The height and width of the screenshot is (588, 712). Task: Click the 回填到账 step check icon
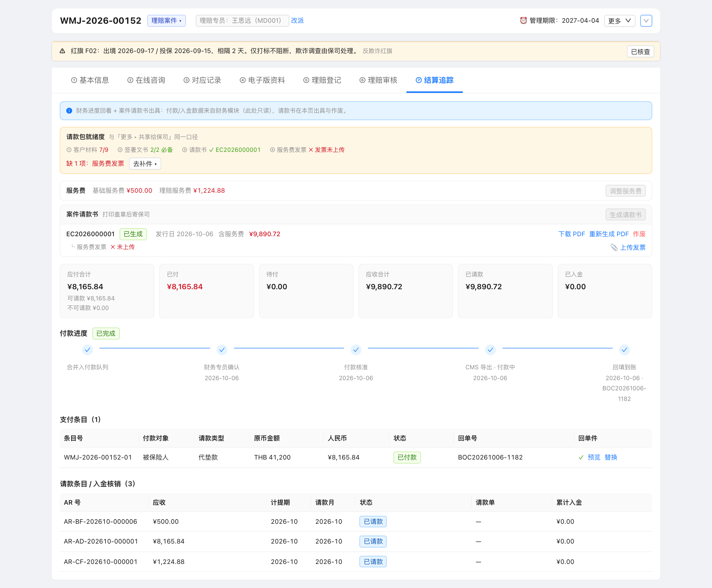point(624,350)
